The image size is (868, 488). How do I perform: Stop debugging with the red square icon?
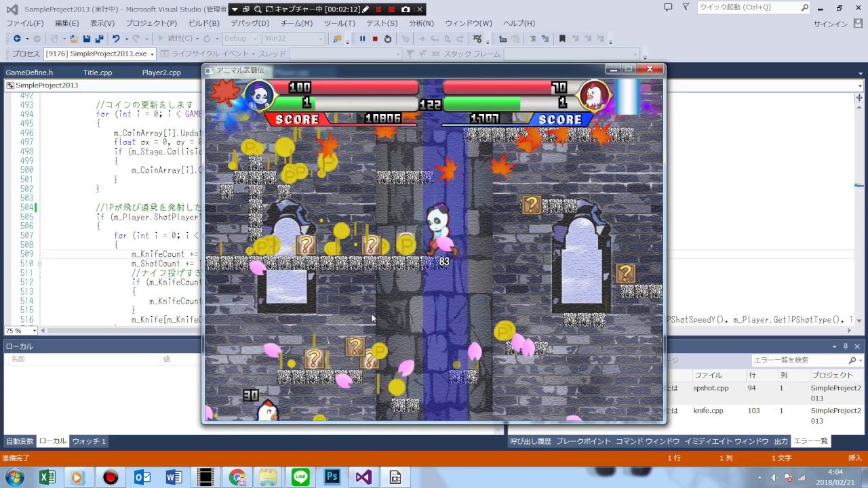375,39
